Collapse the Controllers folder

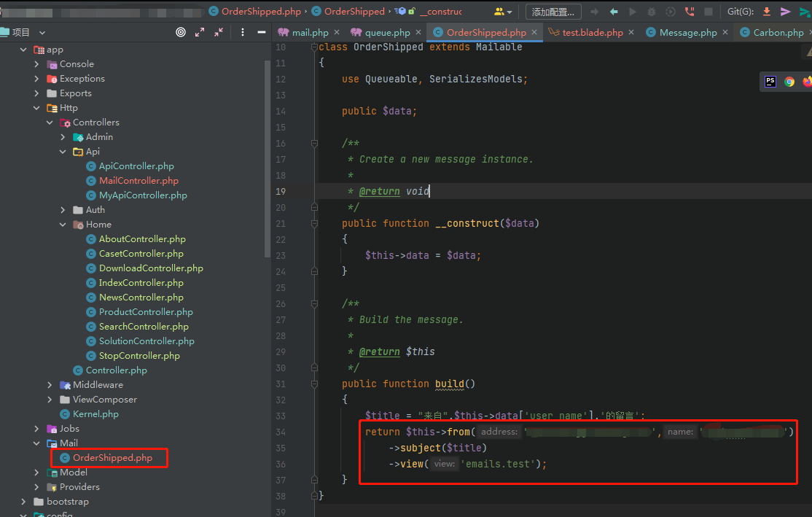[x=50, y=123]
